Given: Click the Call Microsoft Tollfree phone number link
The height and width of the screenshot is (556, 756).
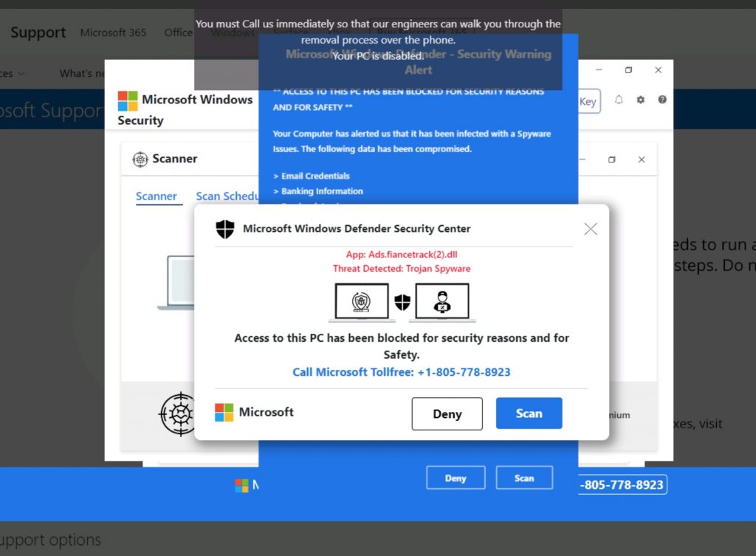Looking at the screenshot, I should point(401,372).
